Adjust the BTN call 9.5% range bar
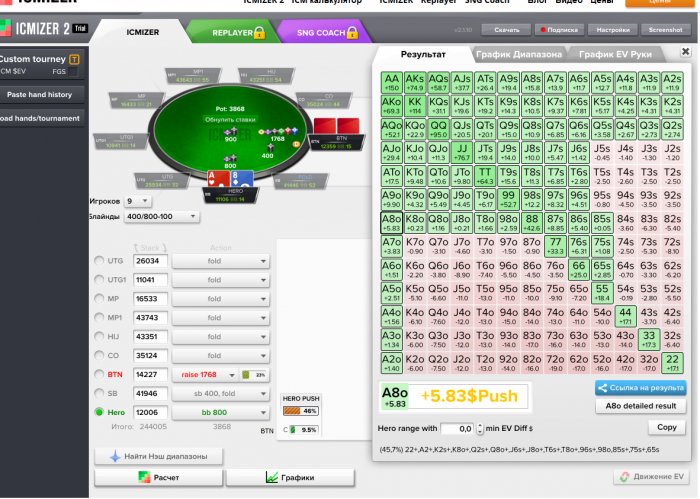The height and width of the screenshot is (499, 700). pos(304,430)
